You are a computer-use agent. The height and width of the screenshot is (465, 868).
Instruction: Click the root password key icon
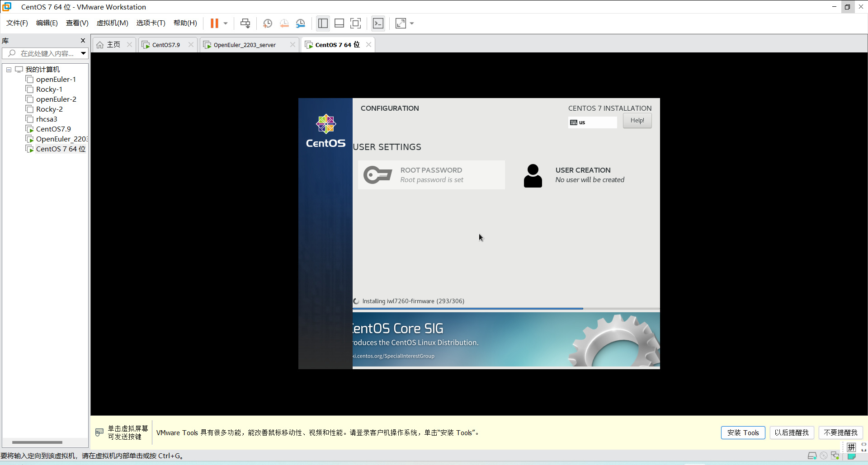377,175
